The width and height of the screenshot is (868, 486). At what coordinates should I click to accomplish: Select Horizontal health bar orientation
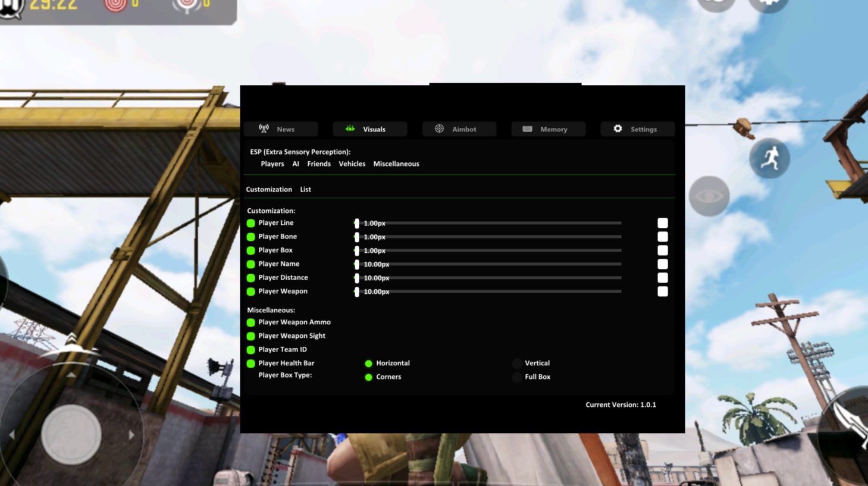[x=369, y=363]
